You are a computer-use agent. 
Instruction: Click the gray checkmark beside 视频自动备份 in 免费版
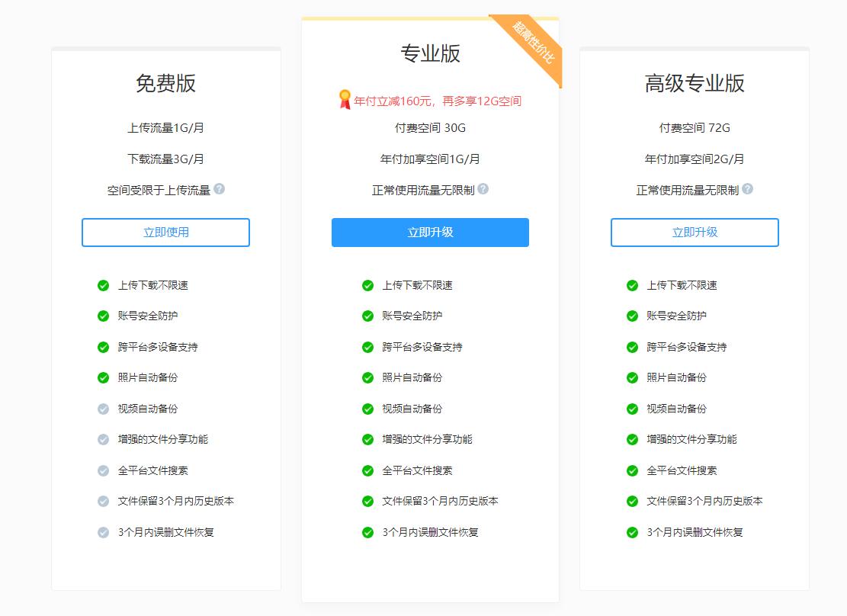103,409
